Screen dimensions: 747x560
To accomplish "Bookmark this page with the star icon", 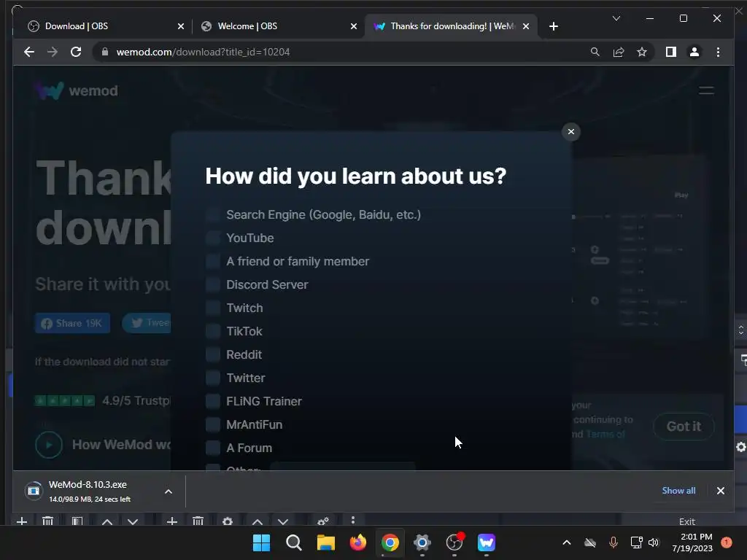I will coord(642,52).
